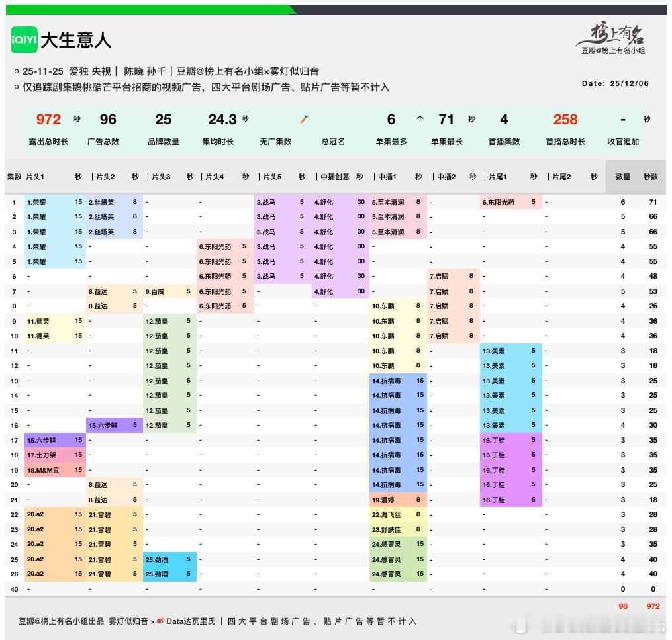Click the Date: 25/12/06 label
672x640 pixels.
click(615, 83)
